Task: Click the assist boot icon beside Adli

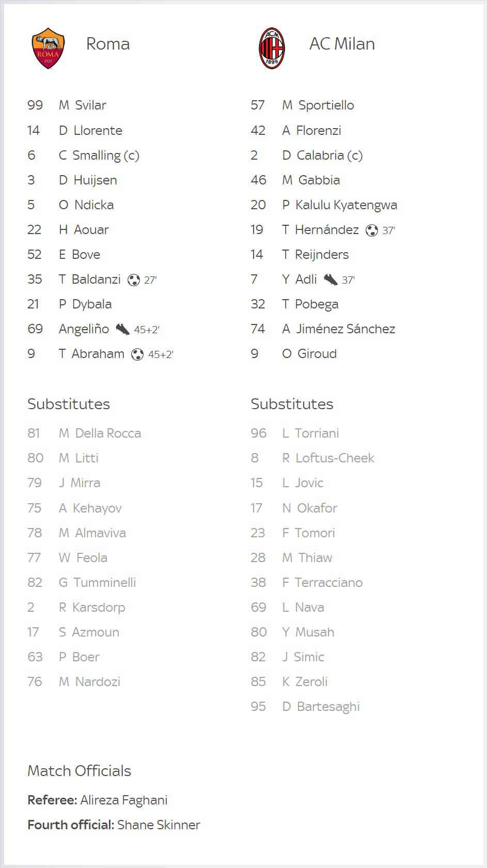Action: [331, 280]
